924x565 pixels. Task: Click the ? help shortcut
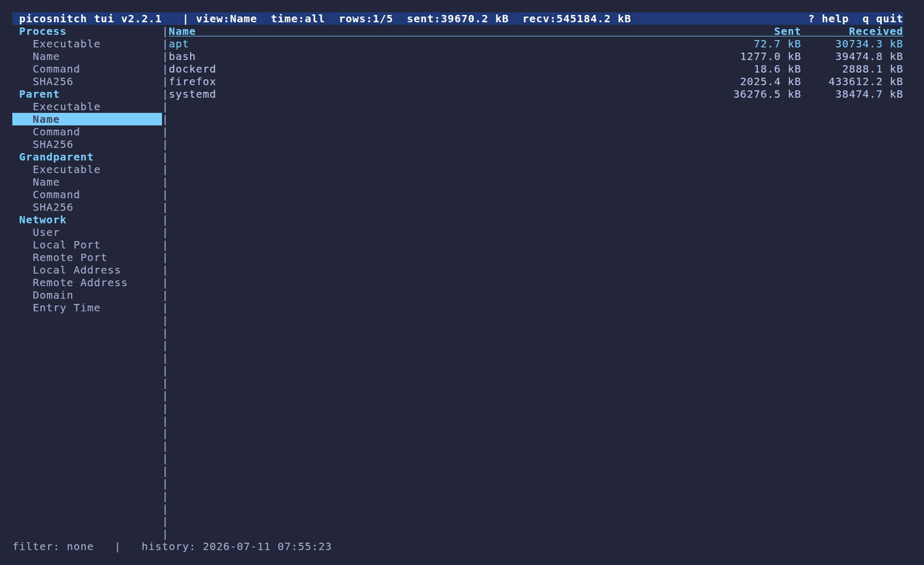pyautogui.click(x=828, y=19)
